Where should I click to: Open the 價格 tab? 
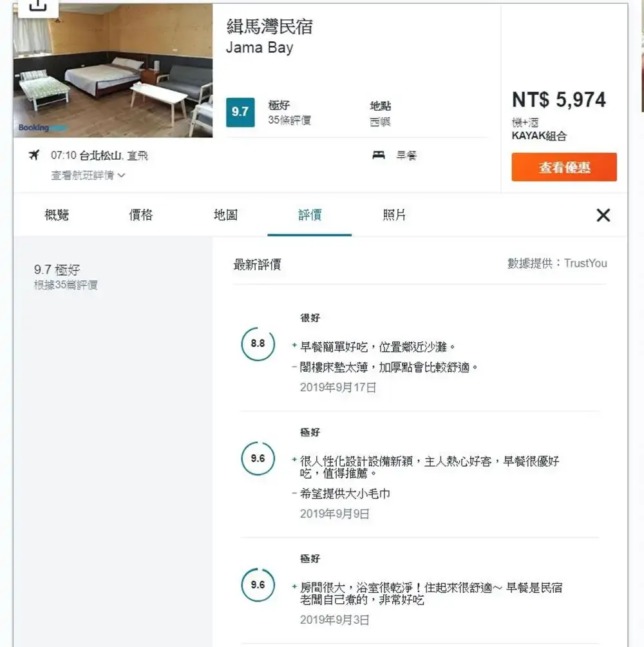click(x=141, y=215)
